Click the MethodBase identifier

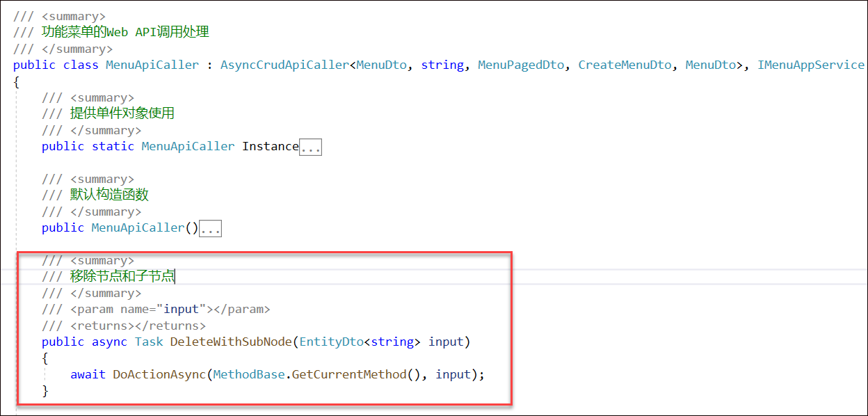249,374
